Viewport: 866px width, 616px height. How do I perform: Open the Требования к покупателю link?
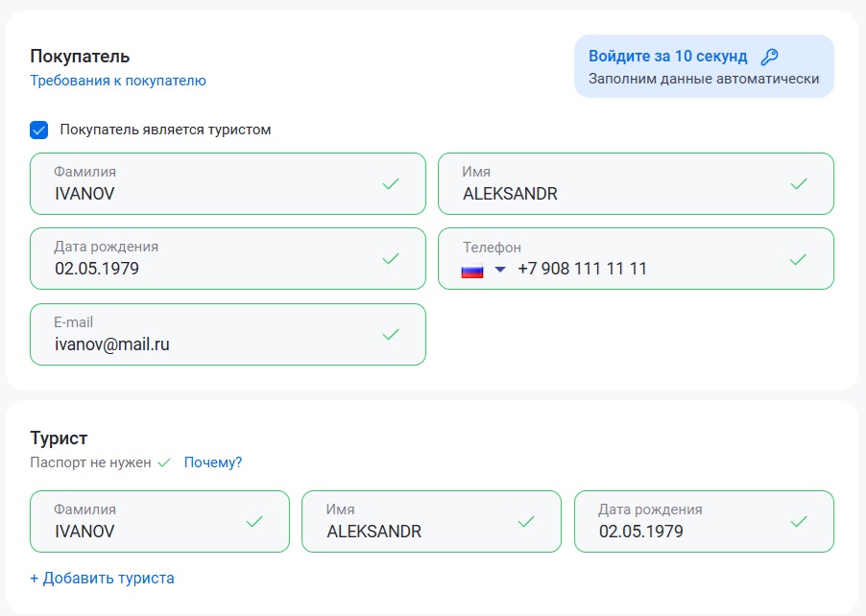point(118,81)
